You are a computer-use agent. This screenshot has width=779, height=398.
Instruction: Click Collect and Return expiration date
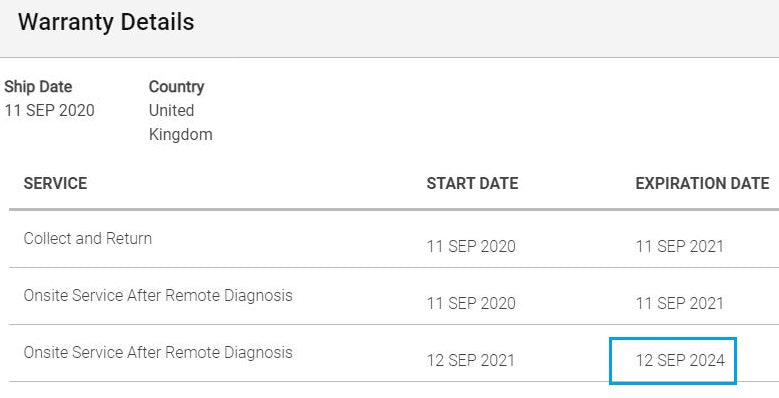tap(679, 246)
